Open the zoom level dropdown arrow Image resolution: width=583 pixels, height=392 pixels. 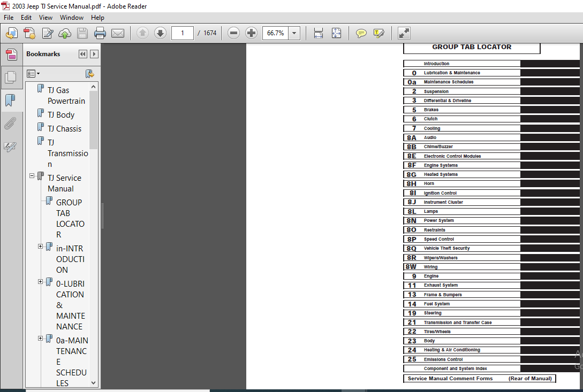point(294,33)
